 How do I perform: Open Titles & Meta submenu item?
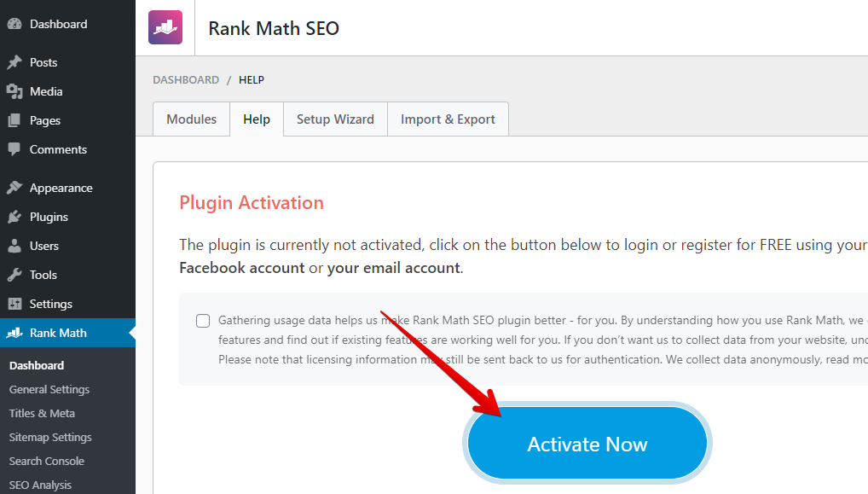[x=42, y=413]
